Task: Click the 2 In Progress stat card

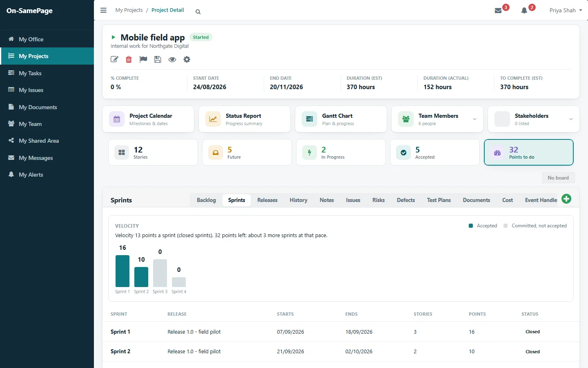Action: pos(341,153)
